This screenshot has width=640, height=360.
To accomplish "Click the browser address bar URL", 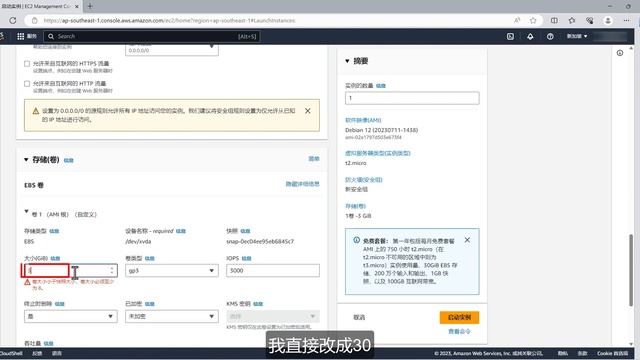I will pos(169,20).
